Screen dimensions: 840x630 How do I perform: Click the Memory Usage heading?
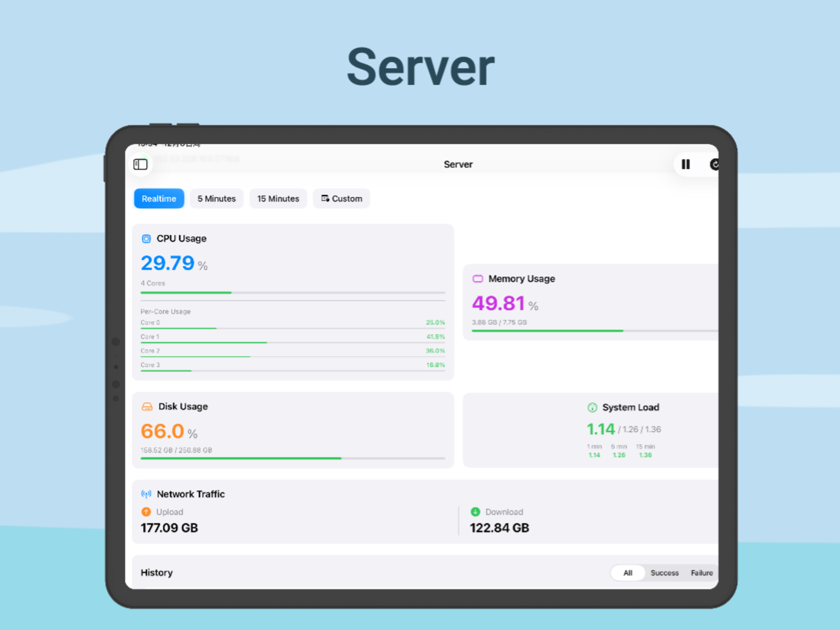[521, 279]
